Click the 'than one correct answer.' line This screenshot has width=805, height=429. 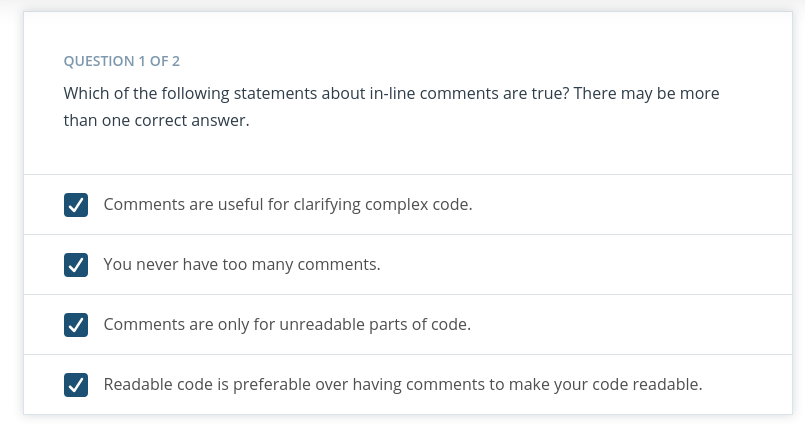[x=156, y=120]
